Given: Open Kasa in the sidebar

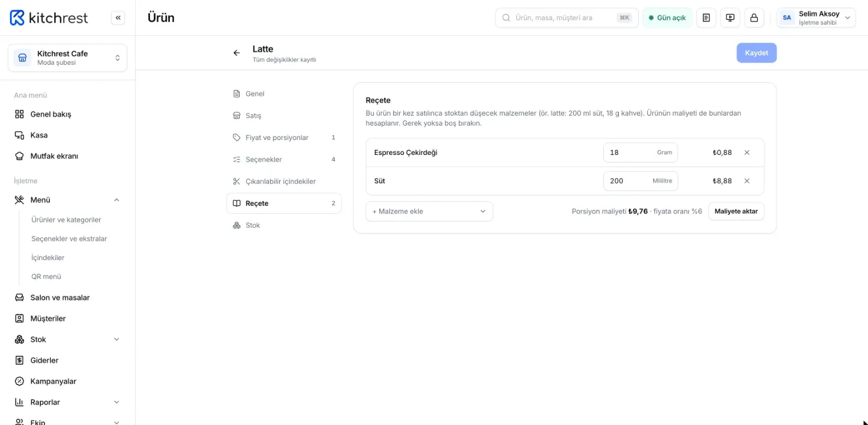Looking at the screenshot, I should [68, 135].
